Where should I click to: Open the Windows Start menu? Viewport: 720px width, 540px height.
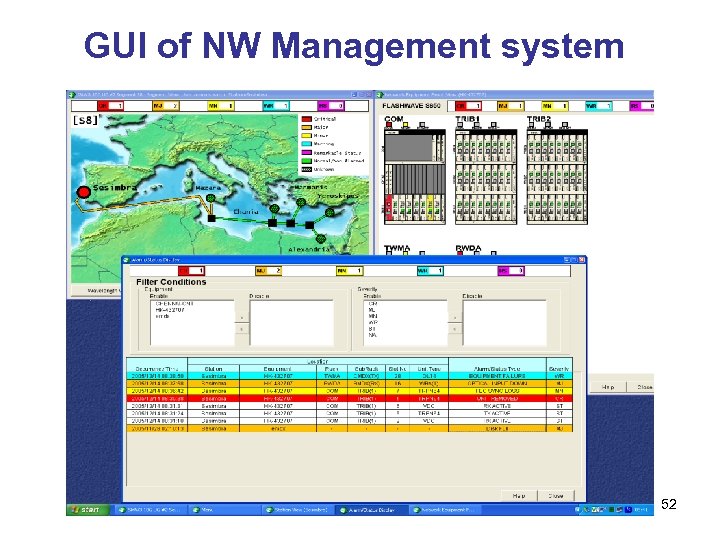pos(87,510)
